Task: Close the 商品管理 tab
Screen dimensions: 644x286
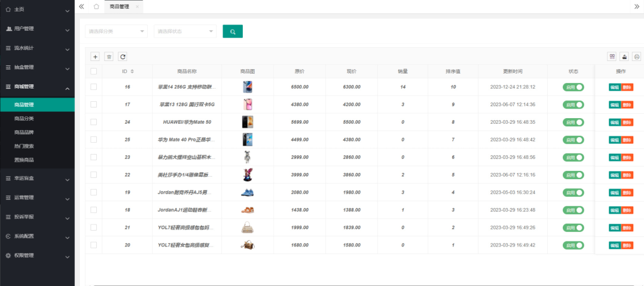Action: click(137, 6)
